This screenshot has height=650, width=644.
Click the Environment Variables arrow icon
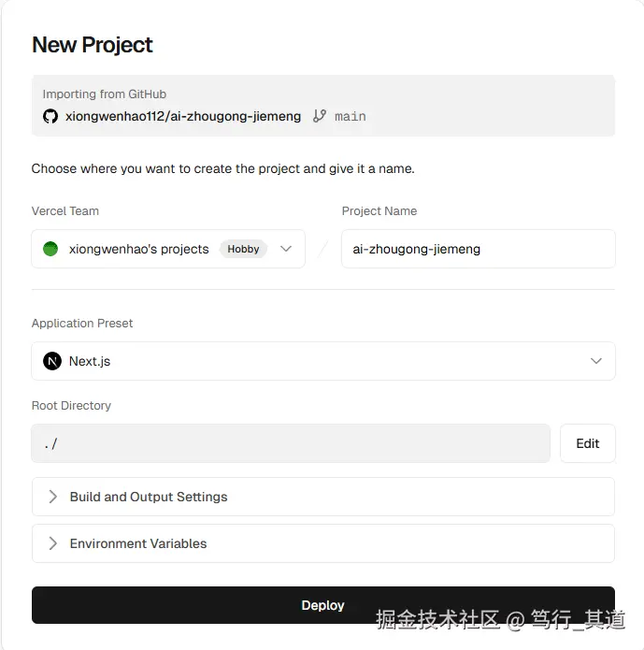click(x=52, y=543)
